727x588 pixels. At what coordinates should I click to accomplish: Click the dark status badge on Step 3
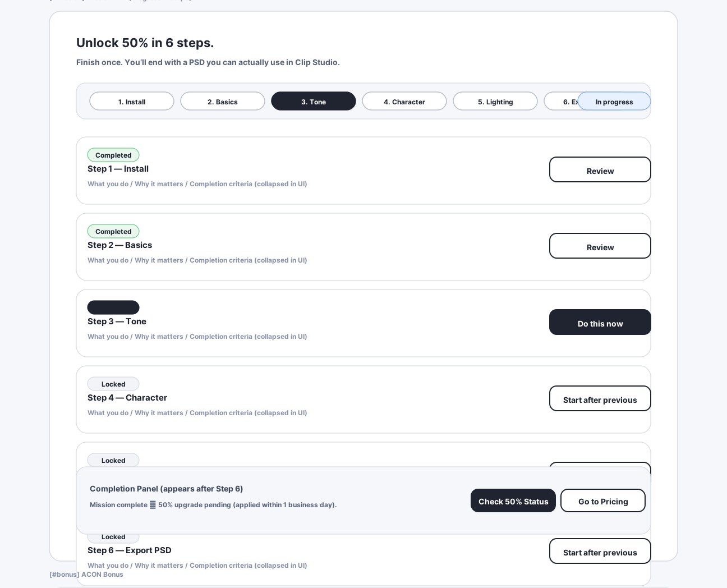tap(113, 307)
